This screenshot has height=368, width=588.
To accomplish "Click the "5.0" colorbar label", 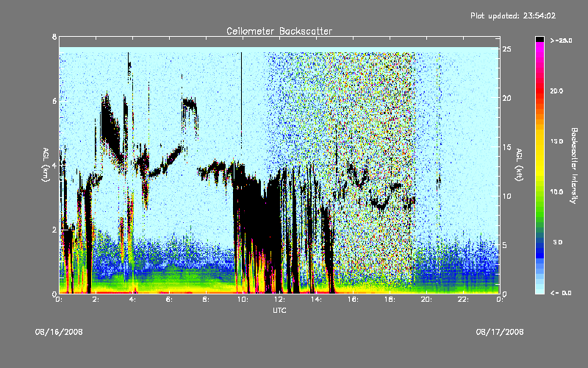I will (558, 242).
